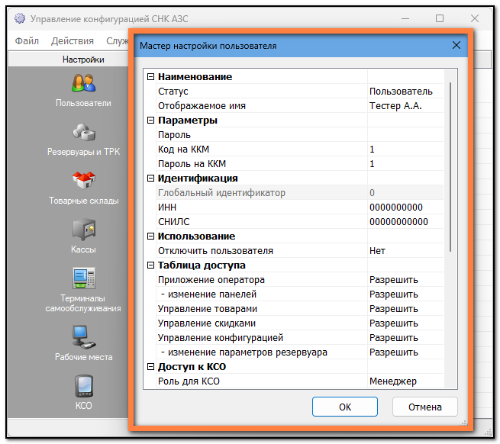Minimize the Управление конфигурацией СНК АЗС window

coord(405,18)
